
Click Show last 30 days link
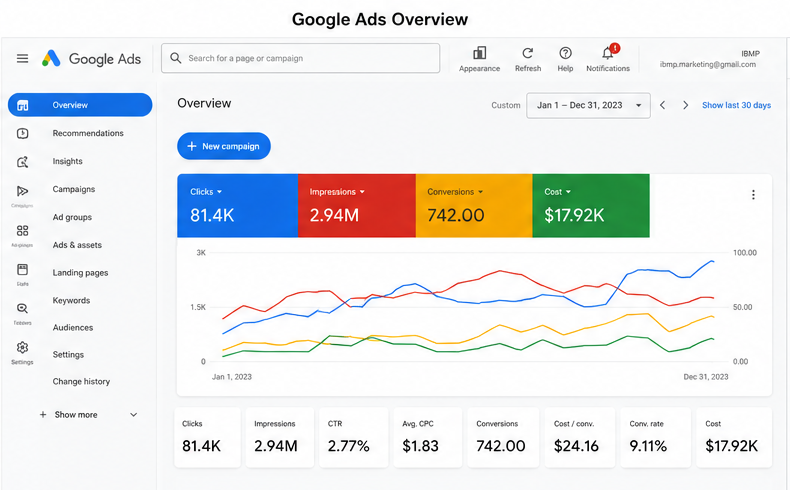[736, 105]
